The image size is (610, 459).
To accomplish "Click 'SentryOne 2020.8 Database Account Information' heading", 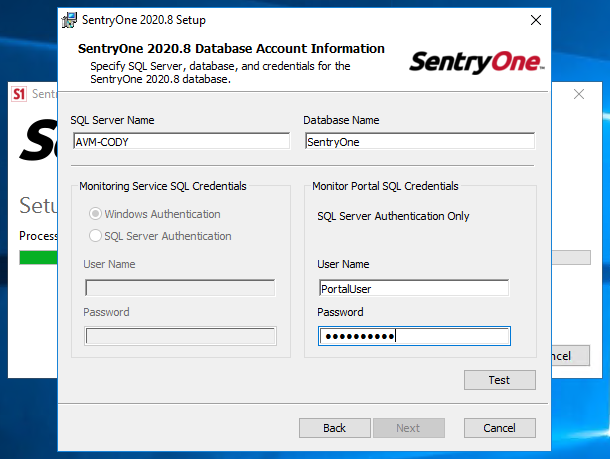I will (231, 49).
